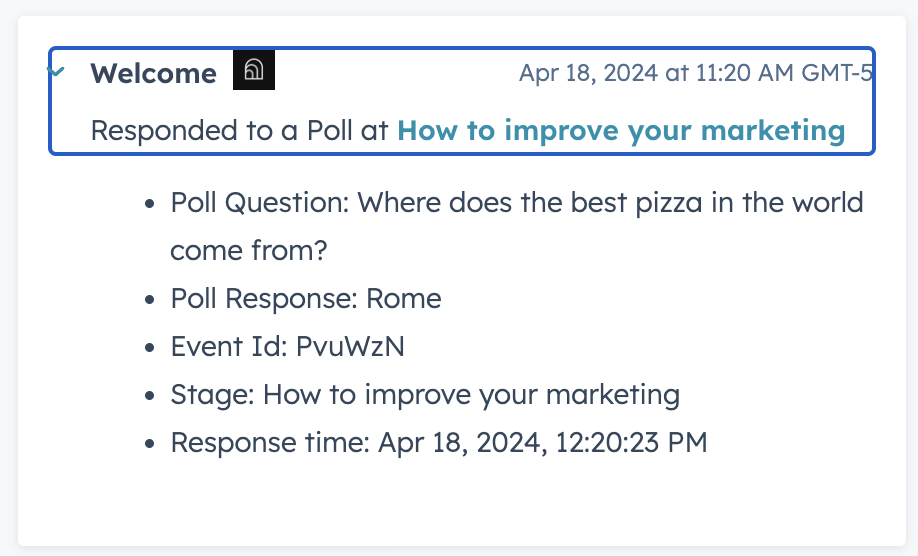Open the How to improve your marketing link

pyautogui.click(x=621, y=130)
